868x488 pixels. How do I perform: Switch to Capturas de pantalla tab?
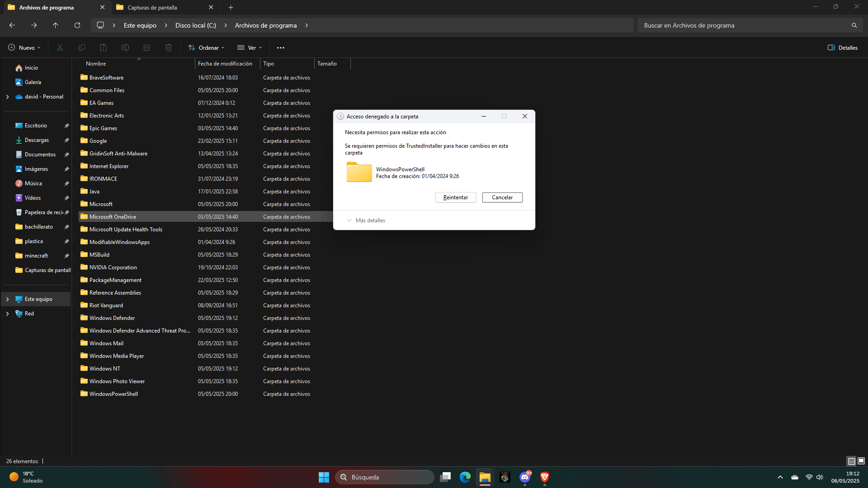click(x=165, y=7)
